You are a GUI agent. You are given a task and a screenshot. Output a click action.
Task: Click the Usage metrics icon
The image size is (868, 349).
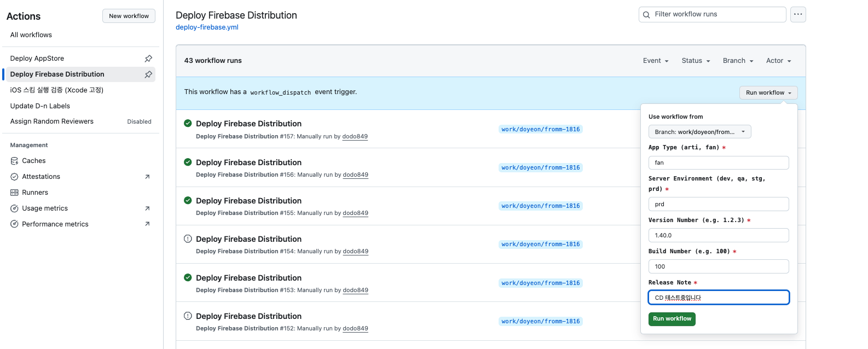click(15, 208)
